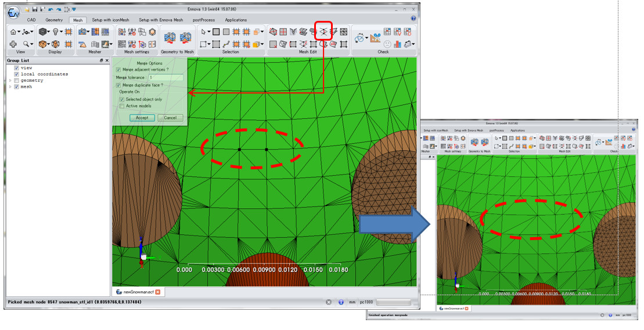Toggle the geometry group checkbox
Image resolution: width=644 pixels, height=330 pixels.
[x=16, y=81]
